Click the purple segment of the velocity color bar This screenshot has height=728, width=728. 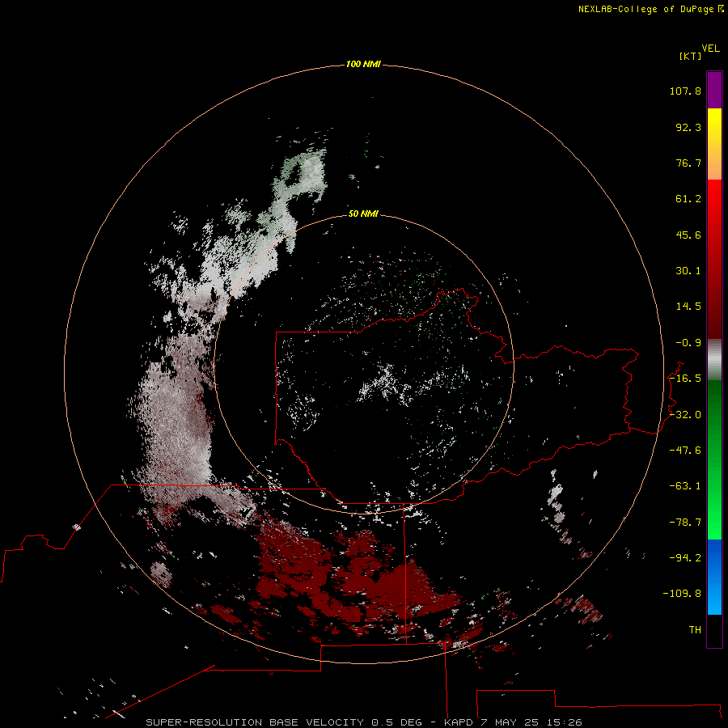click(714, 90)
